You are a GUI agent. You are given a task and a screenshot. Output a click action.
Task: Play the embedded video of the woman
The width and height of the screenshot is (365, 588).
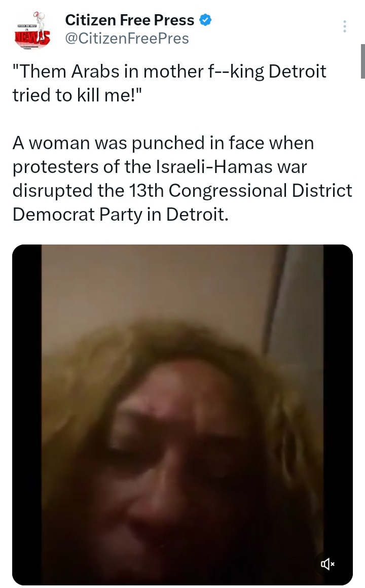point(182,415)
